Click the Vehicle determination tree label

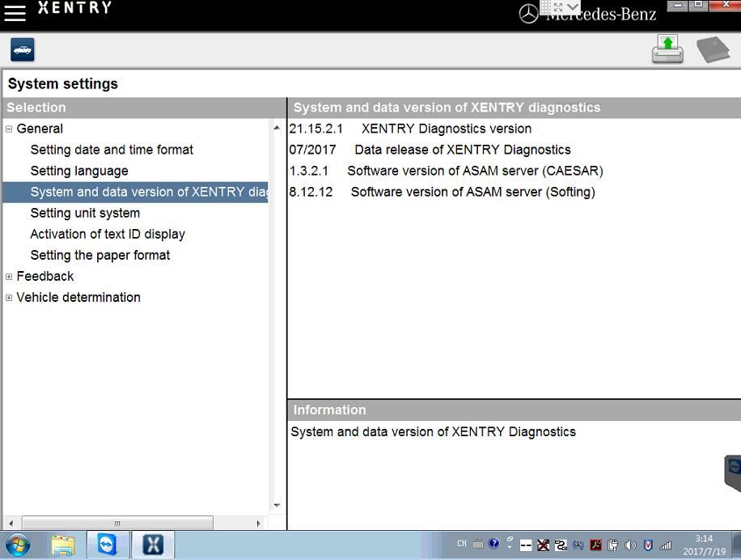tap(78, 297)
